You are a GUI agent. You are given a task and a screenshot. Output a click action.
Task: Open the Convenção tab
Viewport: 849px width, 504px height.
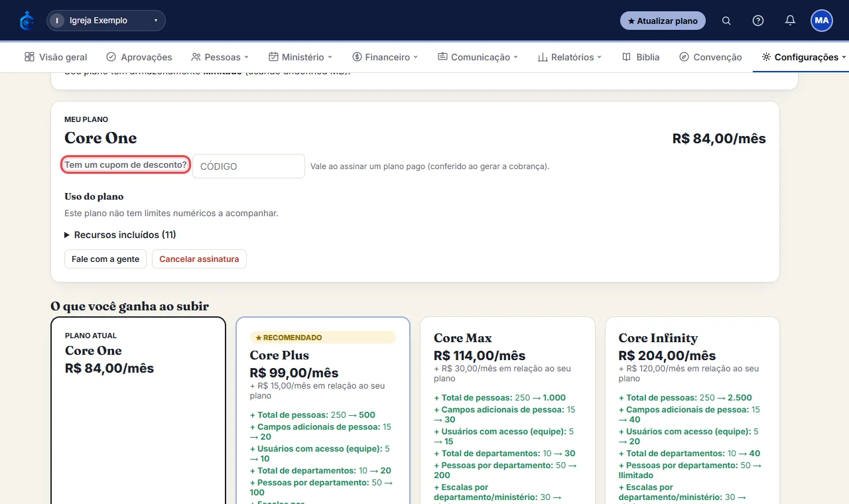coord(710,57)
